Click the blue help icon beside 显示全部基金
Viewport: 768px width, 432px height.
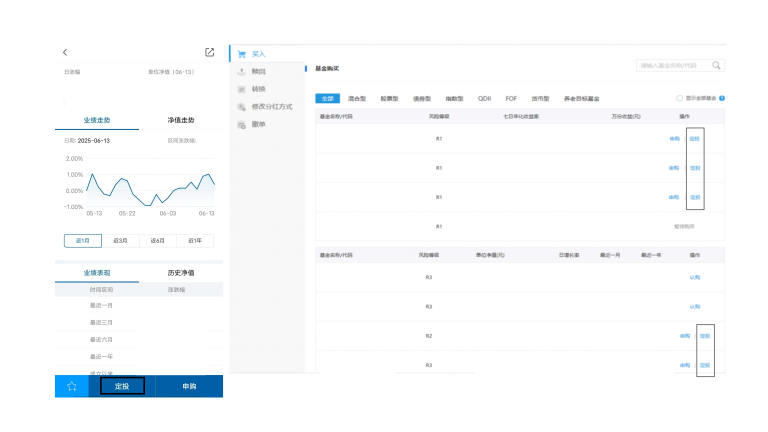click(x=722, y=98)
